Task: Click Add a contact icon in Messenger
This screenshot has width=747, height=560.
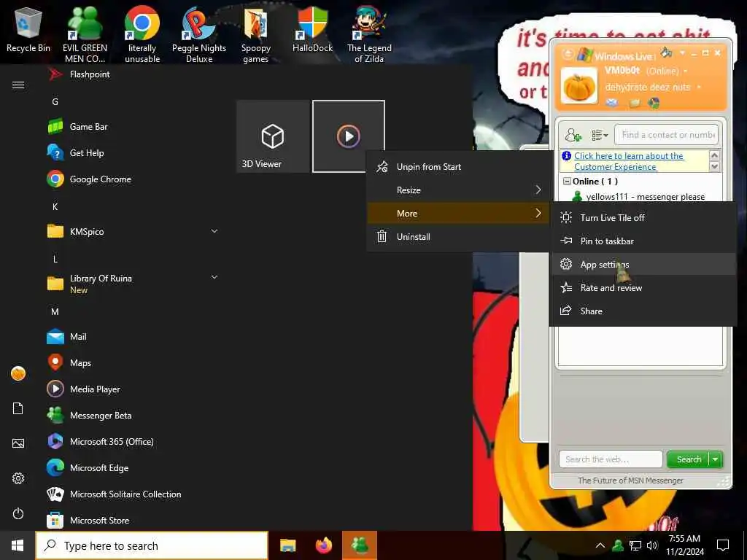Action: click(573, 135)
